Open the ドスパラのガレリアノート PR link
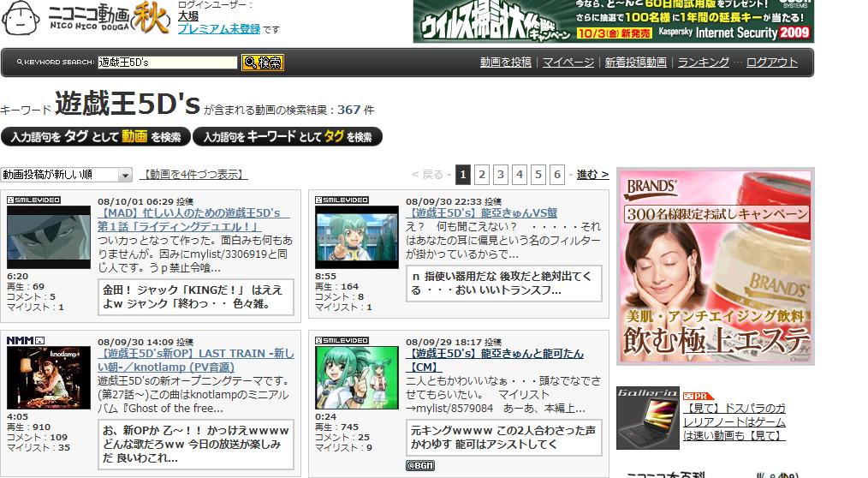868x478 pixels. point(734,422)
